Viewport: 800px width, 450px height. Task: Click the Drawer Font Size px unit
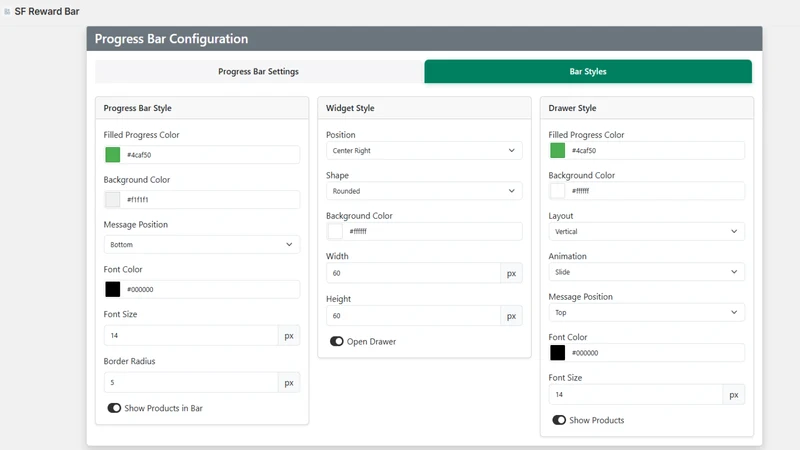pos(734,394)
